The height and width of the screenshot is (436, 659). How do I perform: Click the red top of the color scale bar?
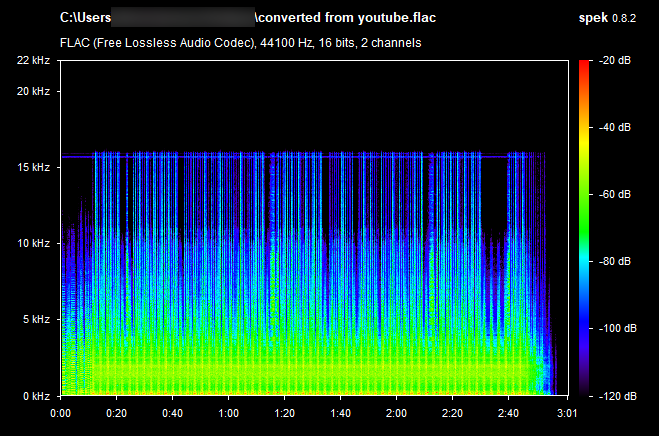(x=584, y=66)
